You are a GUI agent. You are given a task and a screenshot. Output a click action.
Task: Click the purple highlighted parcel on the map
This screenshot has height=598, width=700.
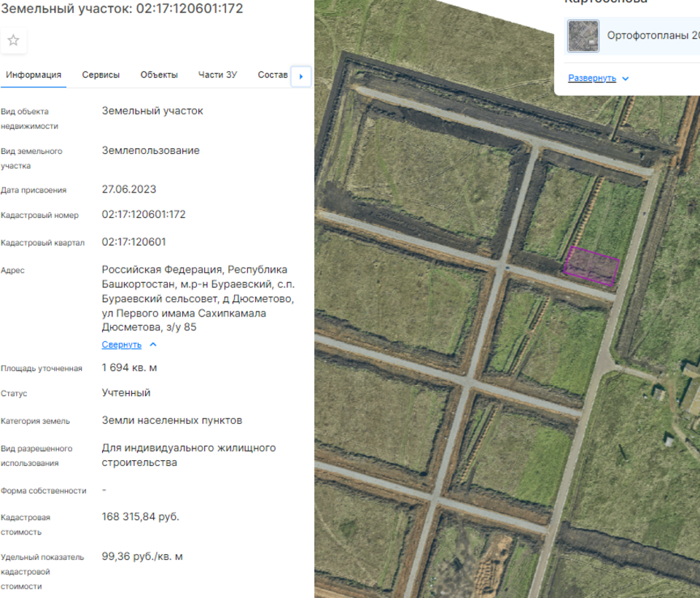591,265
